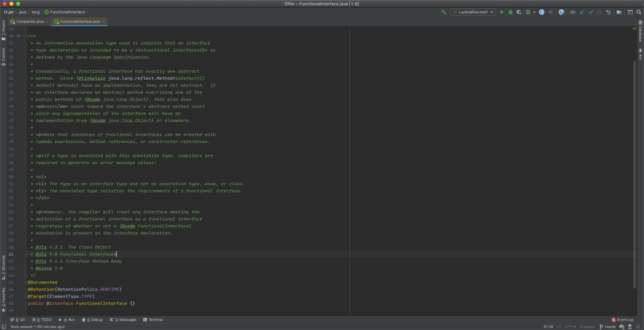Click the grey Stop square button
Screen dimensions: 644x330
tap(550, 12)
